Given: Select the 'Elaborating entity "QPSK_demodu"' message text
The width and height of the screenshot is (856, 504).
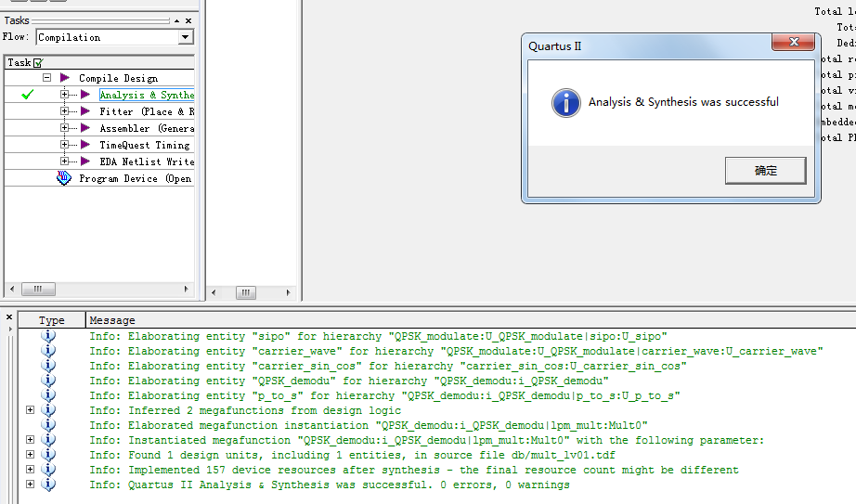Looking at the screenshot, I should coord(349,381).
